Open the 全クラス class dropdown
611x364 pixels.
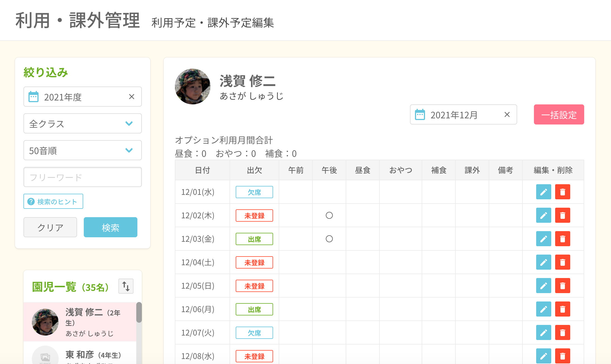pos(83,123)
